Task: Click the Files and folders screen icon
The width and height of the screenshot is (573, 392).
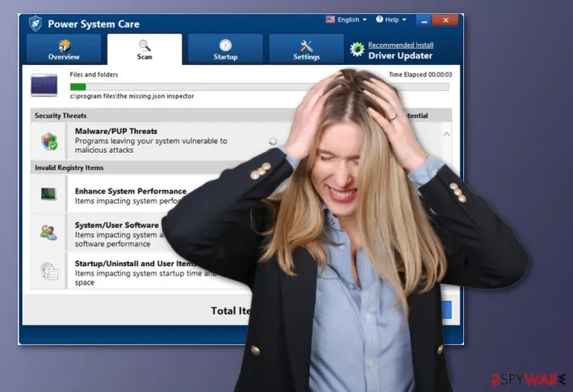Action: [x=44, y=85]
